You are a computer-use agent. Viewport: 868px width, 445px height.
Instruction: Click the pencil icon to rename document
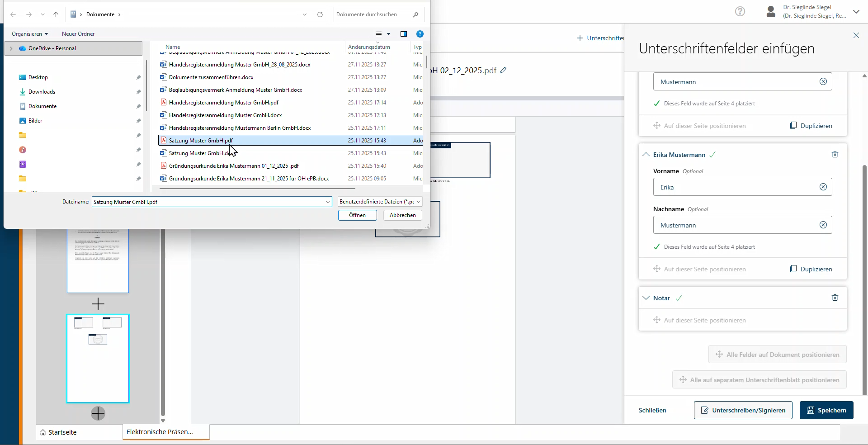[503, 71]
